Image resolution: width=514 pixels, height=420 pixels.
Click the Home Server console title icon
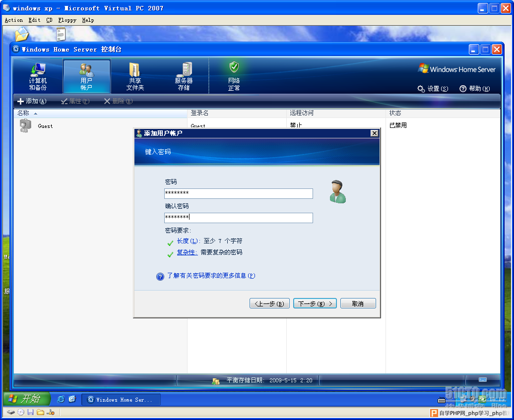click(16, 49)
